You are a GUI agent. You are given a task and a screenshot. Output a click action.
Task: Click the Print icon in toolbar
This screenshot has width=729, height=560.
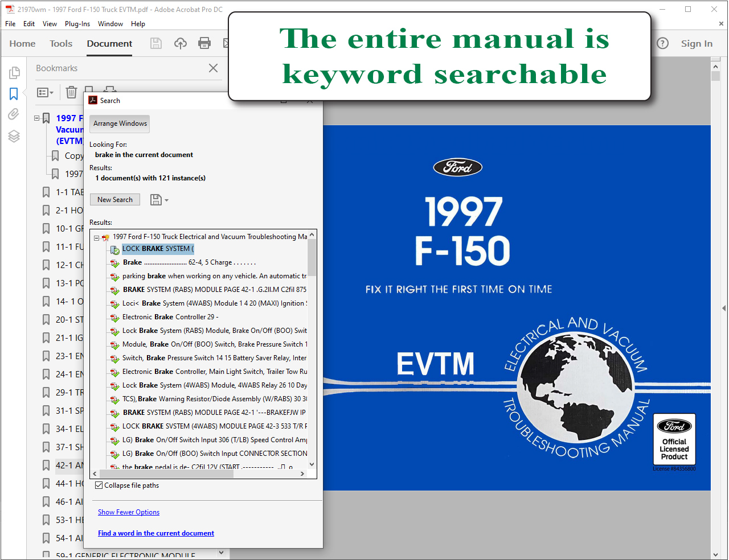pyautogui.click(x=204, y=43)
